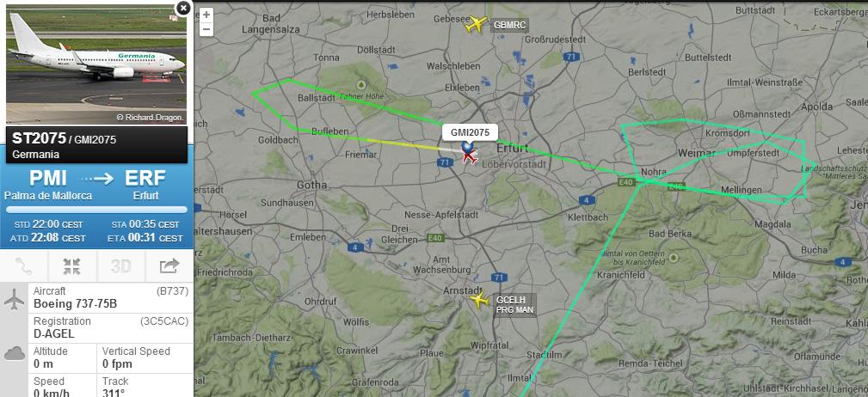Image resolution: width=868 pixels, height=397 pixels.
Task: Select the yellow GCELH aircraft icon
Action: (479, 300)
